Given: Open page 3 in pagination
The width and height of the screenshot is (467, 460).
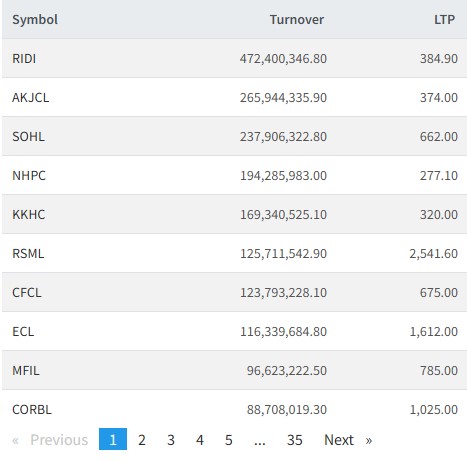Looking at the screenshot, I should 171,440.
